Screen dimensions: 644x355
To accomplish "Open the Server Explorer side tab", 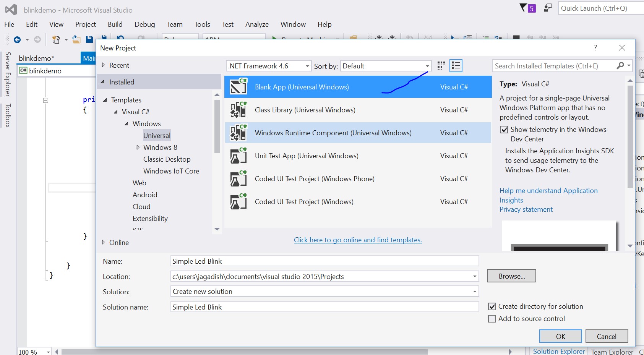I will tap(8, 74).
